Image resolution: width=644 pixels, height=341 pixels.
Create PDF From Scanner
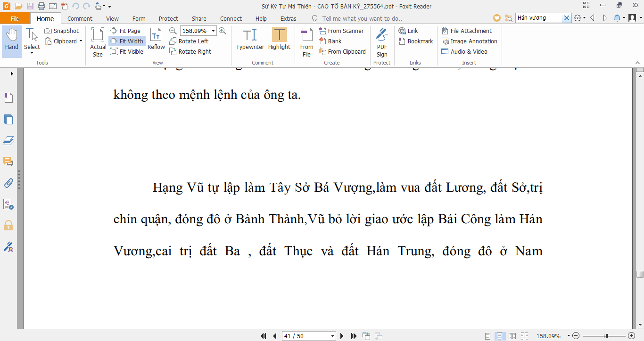pyautogui.click(x=341, y=31)
